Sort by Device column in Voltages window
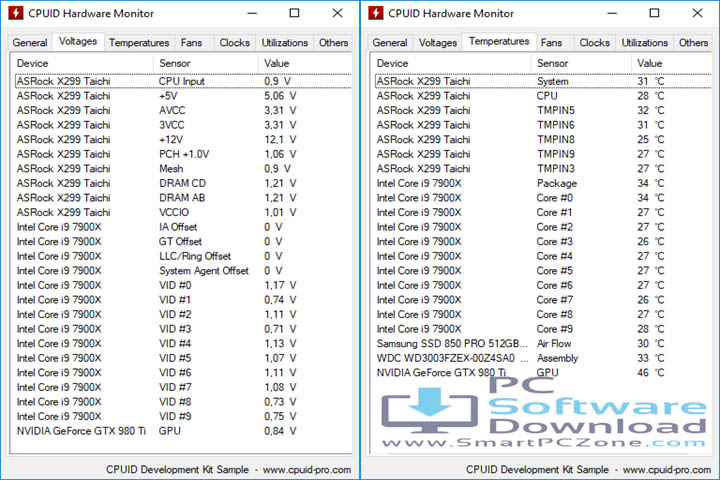 [x=82, y=63]
